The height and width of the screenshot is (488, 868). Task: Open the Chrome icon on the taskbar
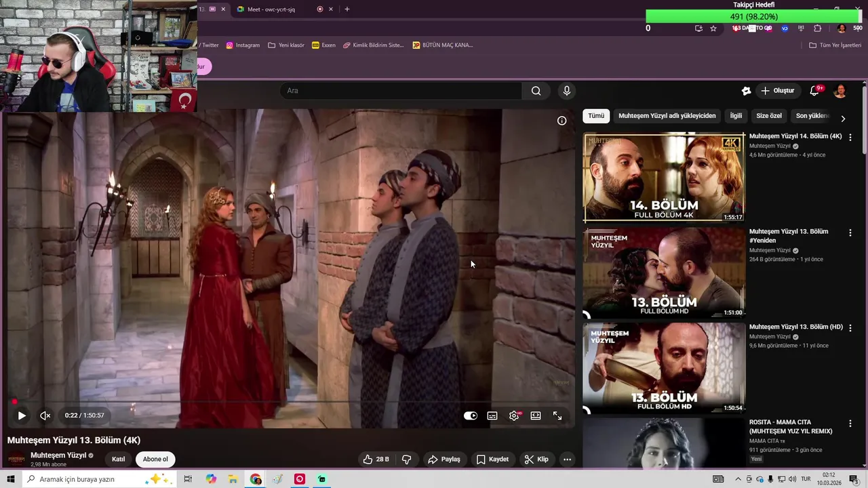point(256,479)
